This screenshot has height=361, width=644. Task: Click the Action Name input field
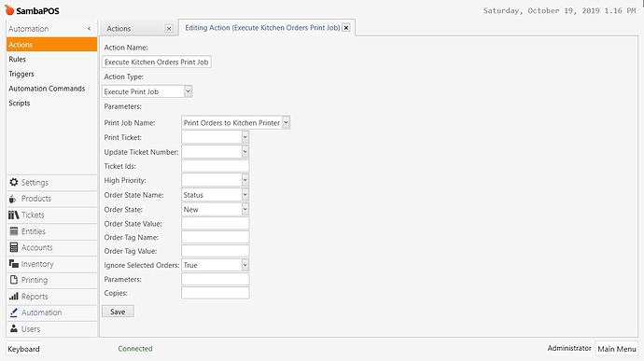pos(157,62)
